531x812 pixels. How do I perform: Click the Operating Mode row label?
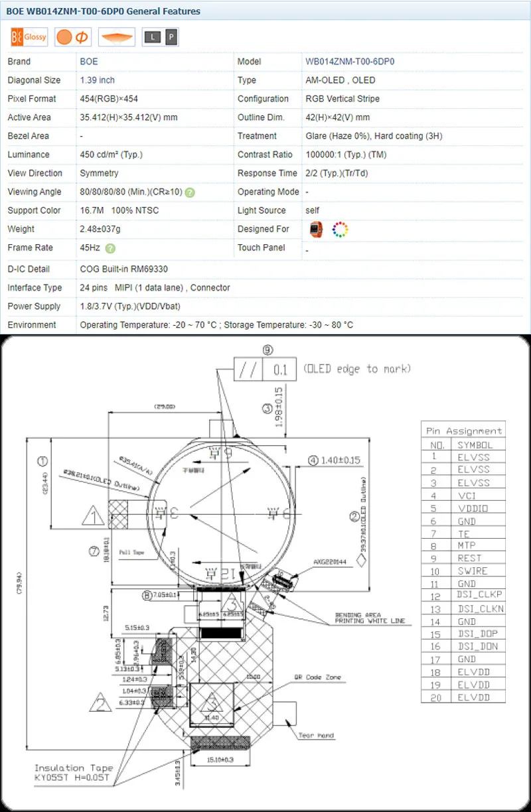tap(268, 192)
